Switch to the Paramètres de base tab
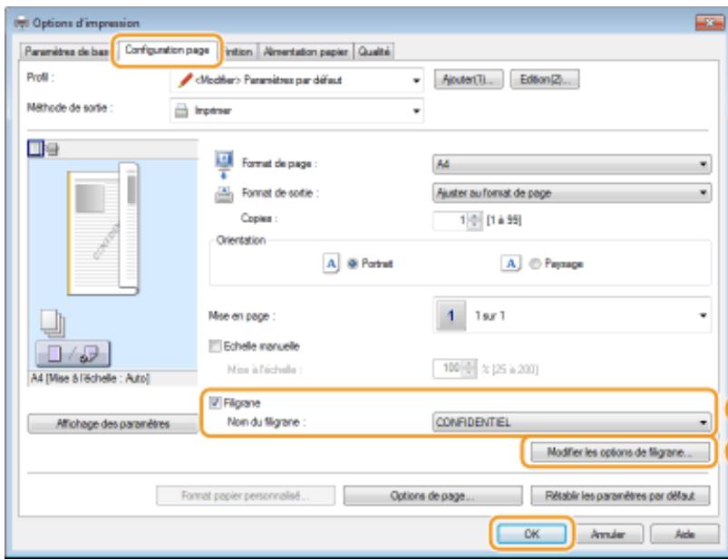Viewport: 728px width, 560px height. (x=65, y=52)
